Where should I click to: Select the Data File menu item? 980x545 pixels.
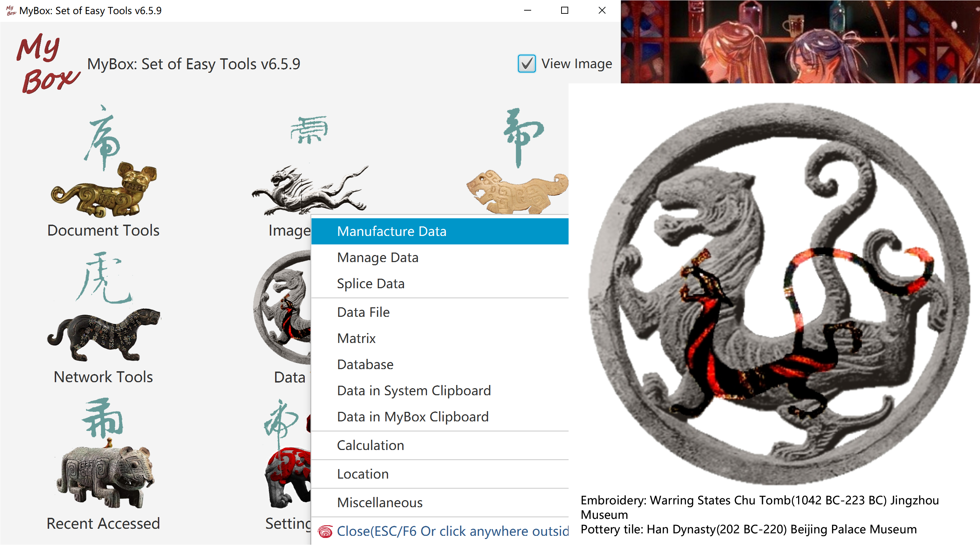[x=440, y=313]
